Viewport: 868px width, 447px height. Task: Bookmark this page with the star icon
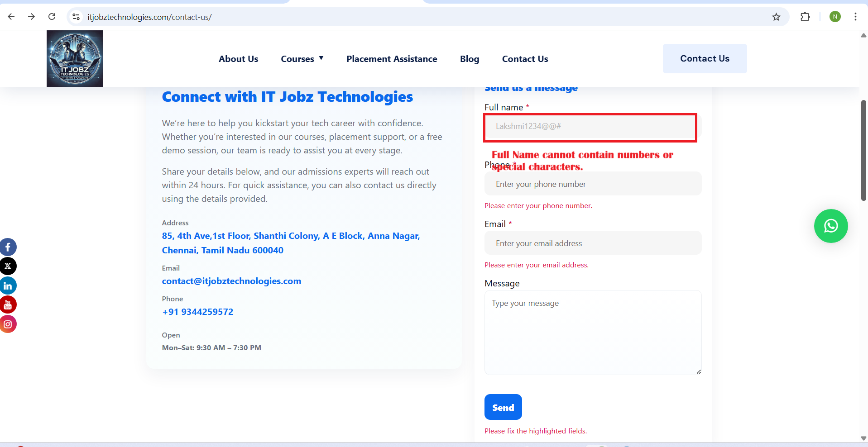point(776,17)
